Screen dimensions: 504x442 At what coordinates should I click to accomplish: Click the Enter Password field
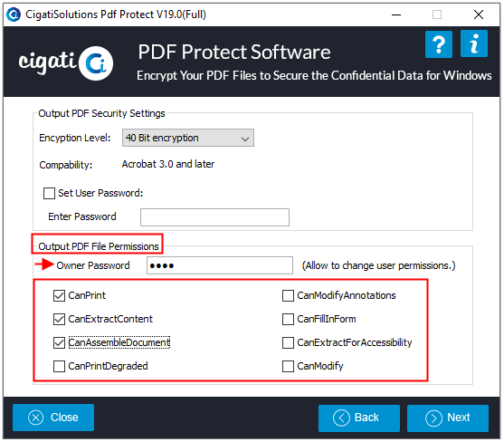[x=214, y=217]
